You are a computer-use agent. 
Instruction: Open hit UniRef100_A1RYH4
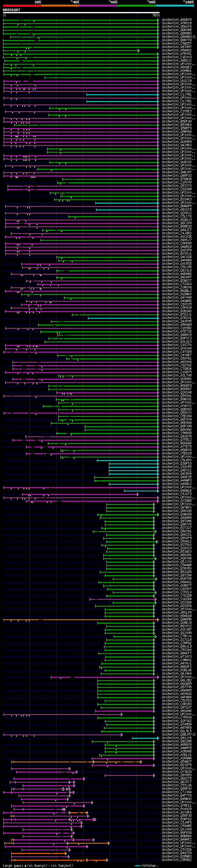[177, 559]
